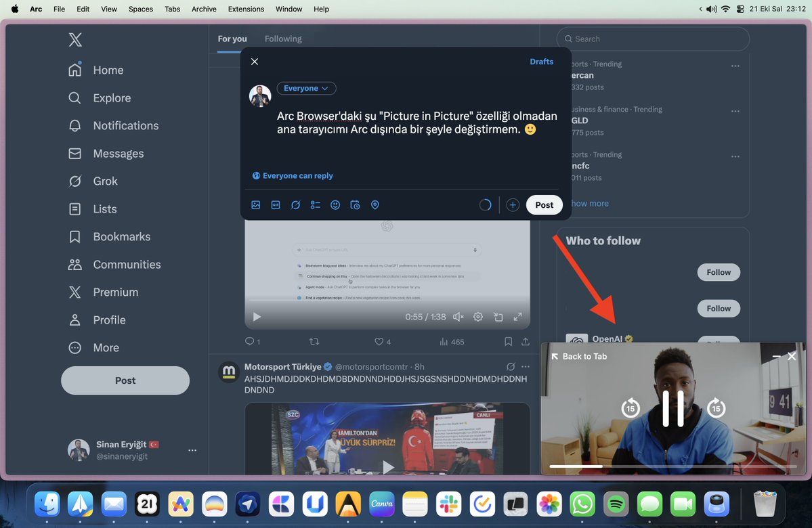Open the Everyone audience dropdown

coord(306,89)
